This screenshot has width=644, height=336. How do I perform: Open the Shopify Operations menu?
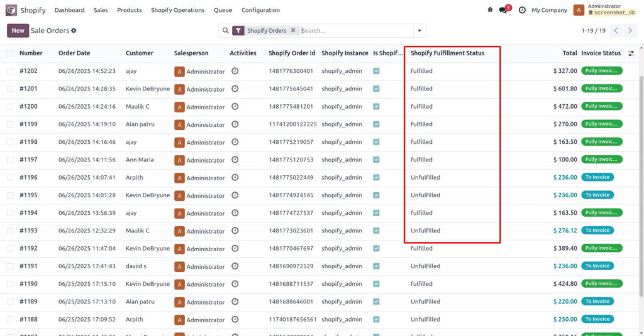coord(177,10)
